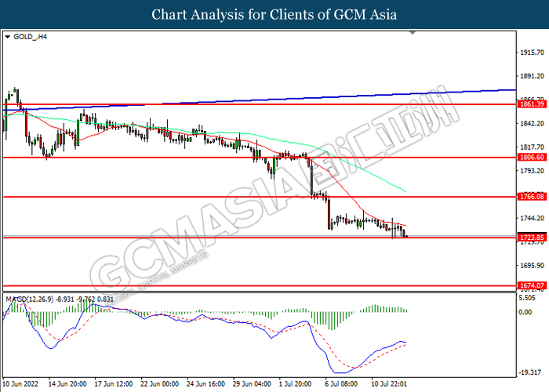
Task: Click the 1891.20 price axis value
Action: pos(533,76)
